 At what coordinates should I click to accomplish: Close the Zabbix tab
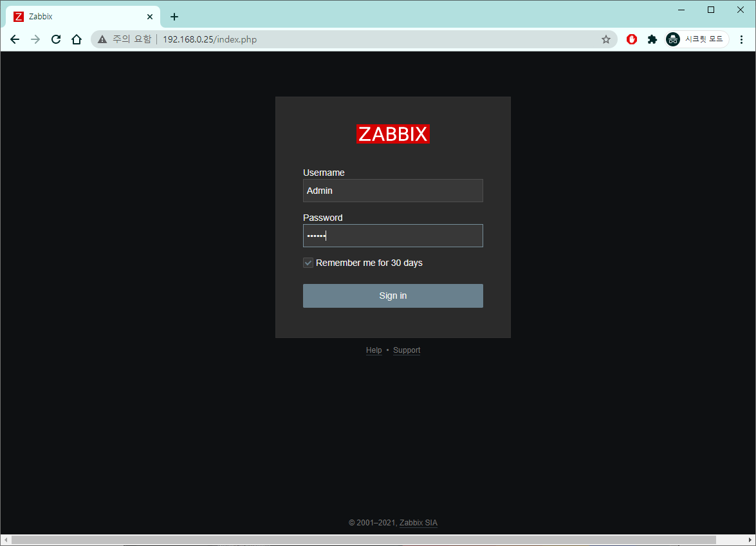pos(150,16)
